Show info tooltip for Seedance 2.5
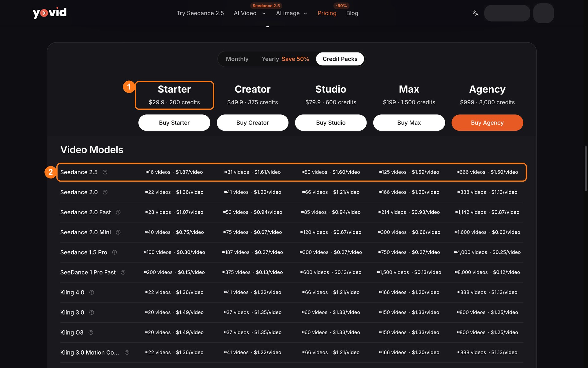The image size is (588, 368). tap(105, 172)
